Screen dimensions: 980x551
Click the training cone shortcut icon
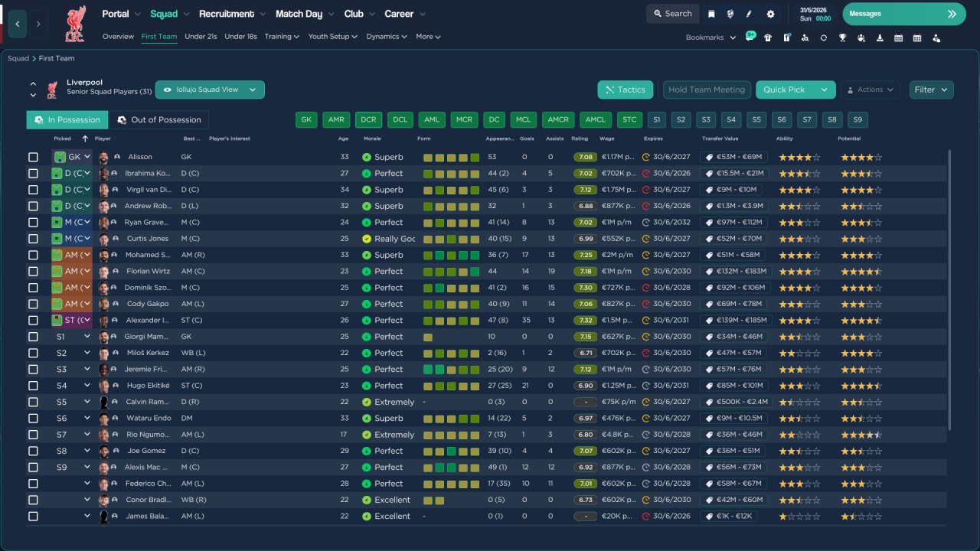click(x=880, y=37)
